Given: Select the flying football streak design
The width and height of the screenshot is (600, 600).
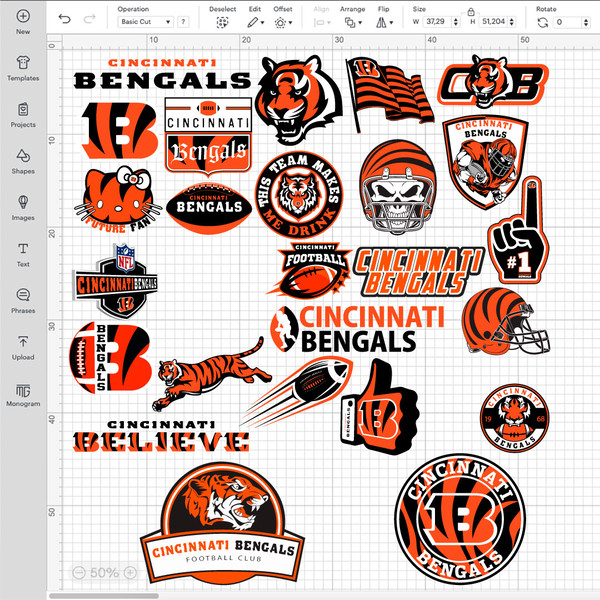Looking at the screenshot, I should click(297, 391).
